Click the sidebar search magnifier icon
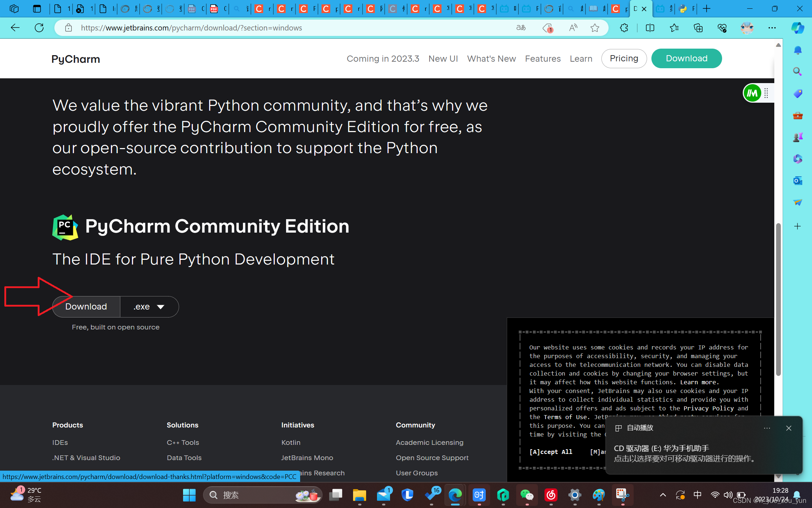Screen dimensions: 812x508 (x=797, y=71)
